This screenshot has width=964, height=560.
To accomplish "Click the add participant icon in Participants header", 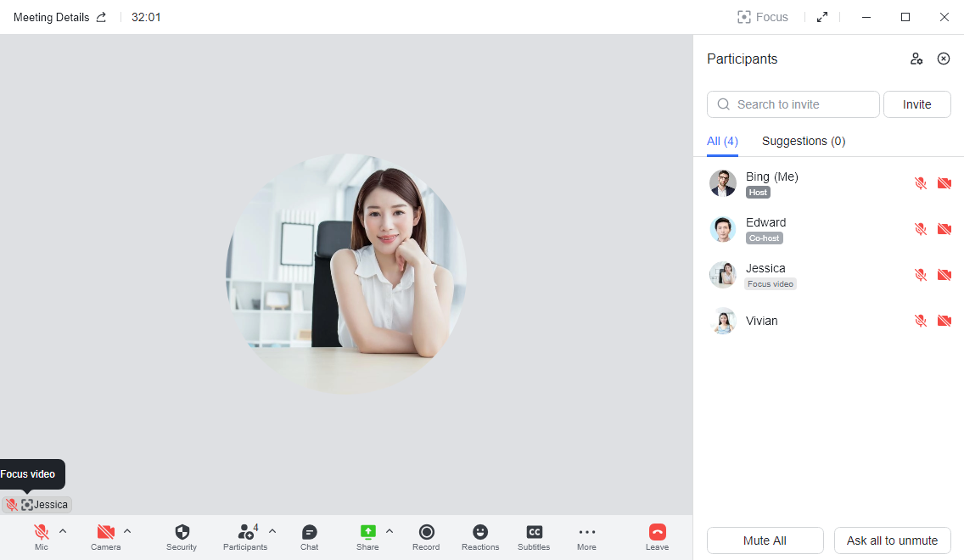I will coord(916,59).
